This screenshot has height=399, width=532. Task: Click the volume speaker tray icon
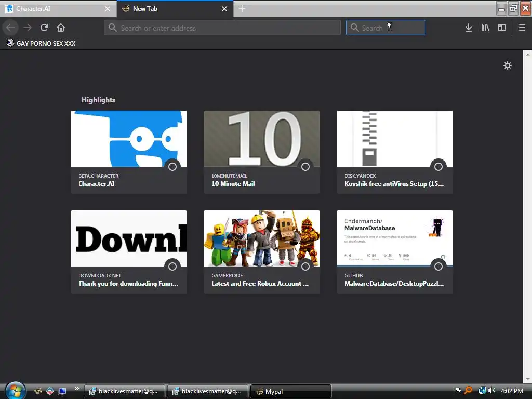[491, 391]
